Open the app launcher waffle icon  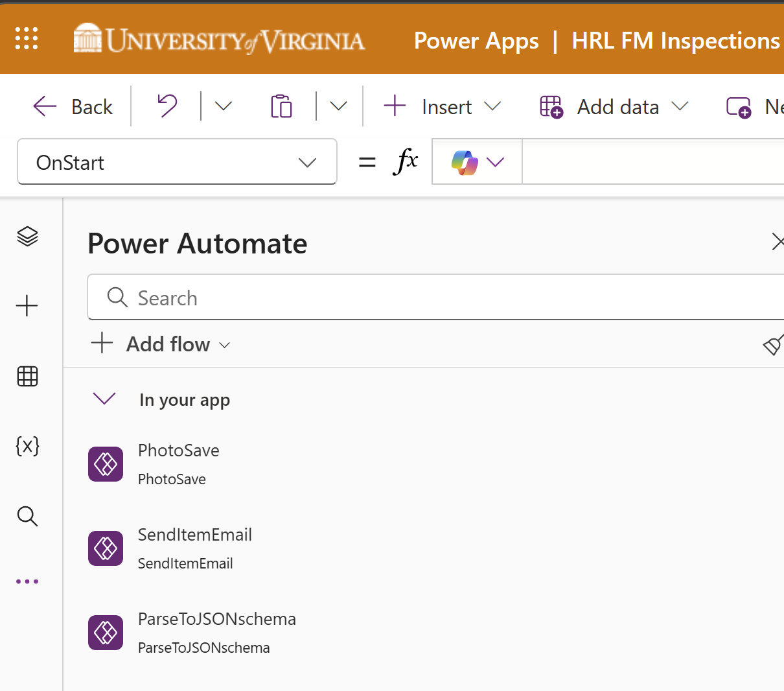(27, 38)
